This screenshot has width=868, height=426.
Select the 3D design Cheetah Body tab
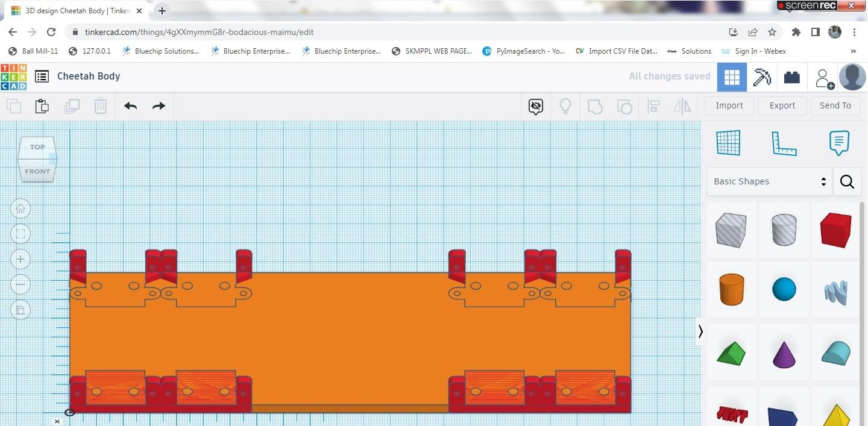click(x=77, y=11)
